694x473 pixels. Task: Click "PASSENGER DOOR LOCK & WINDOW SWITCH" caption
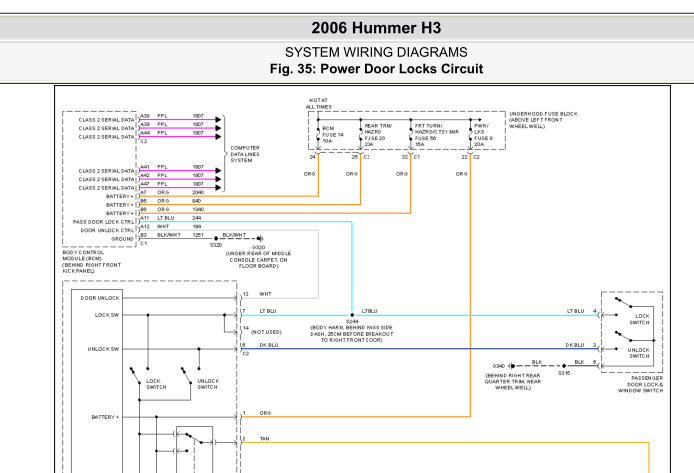coord(640,385)
